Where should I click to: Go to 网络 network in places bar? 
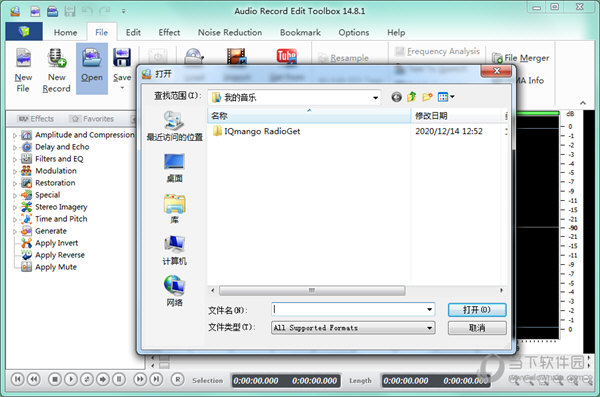174,291
